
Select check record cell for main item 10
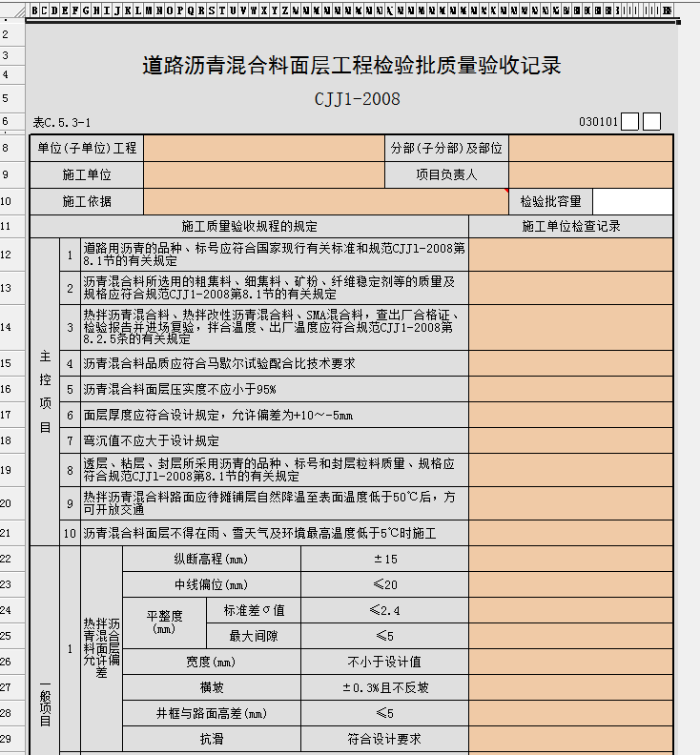tap(571, 533)
